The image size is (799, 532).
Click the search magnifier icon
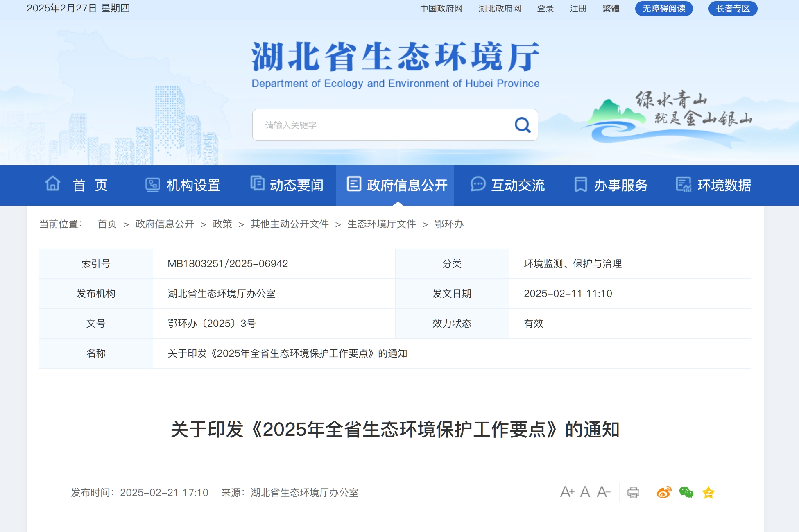[x=522, y=125]
